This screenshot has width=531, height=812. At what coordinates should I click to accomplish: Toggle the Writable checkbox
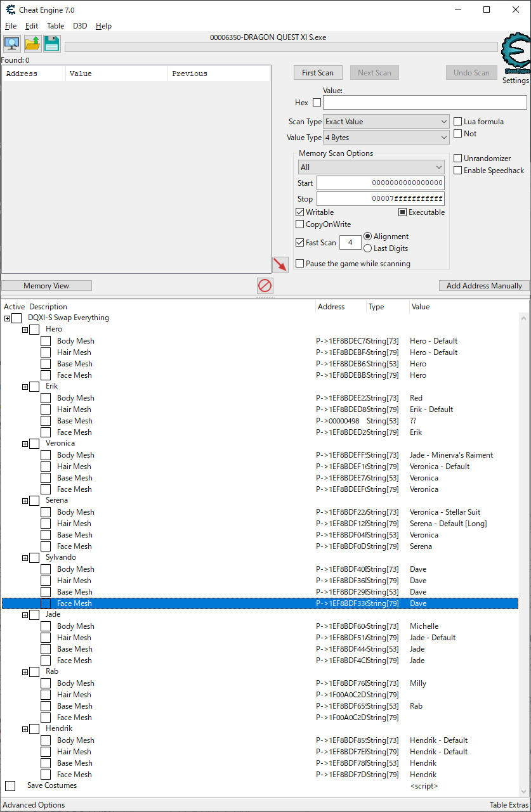[300, 212]
